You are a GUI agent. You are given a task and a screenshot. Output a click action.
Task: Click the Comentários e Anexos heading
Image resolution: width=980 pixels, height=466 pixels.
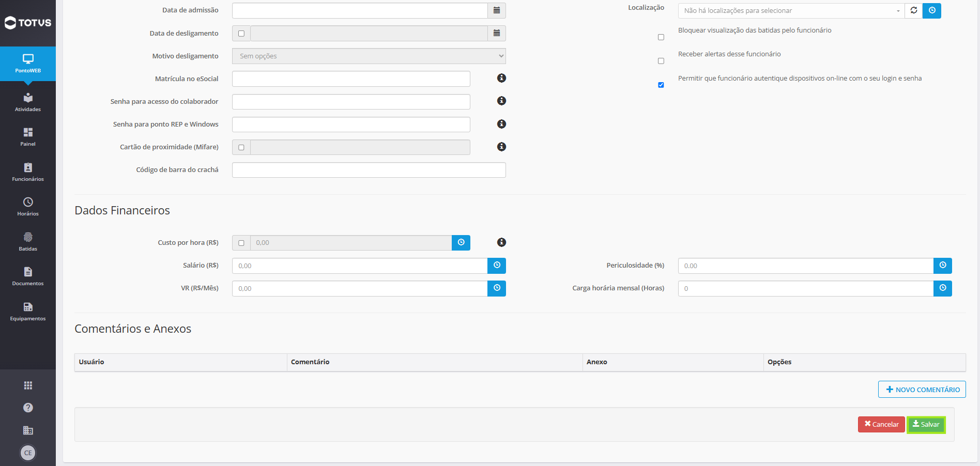[133, 329]
